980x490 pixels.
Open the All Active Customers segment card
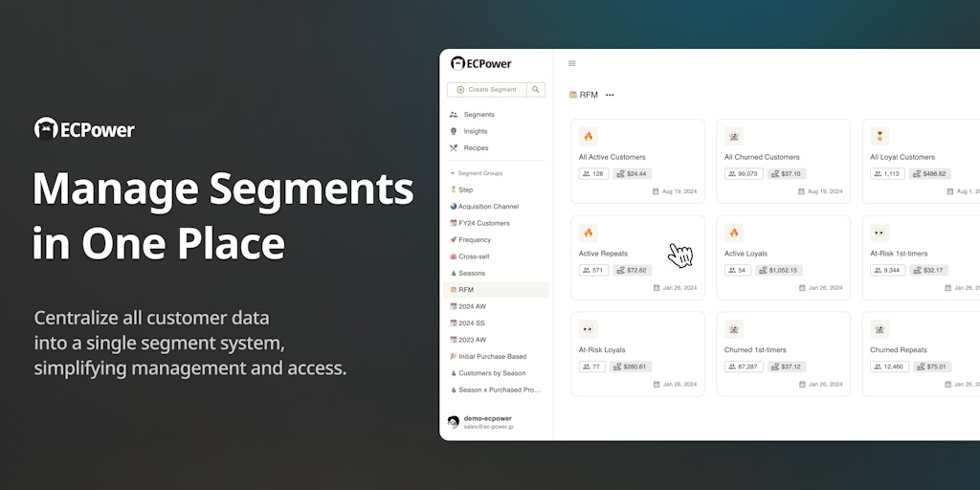tap(637, 161)
